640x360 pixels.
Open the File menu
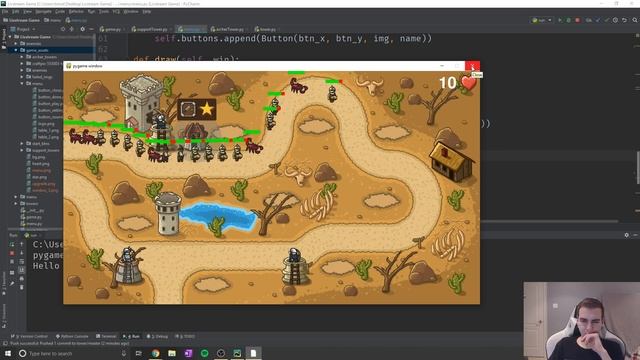(x=5, y=11)
